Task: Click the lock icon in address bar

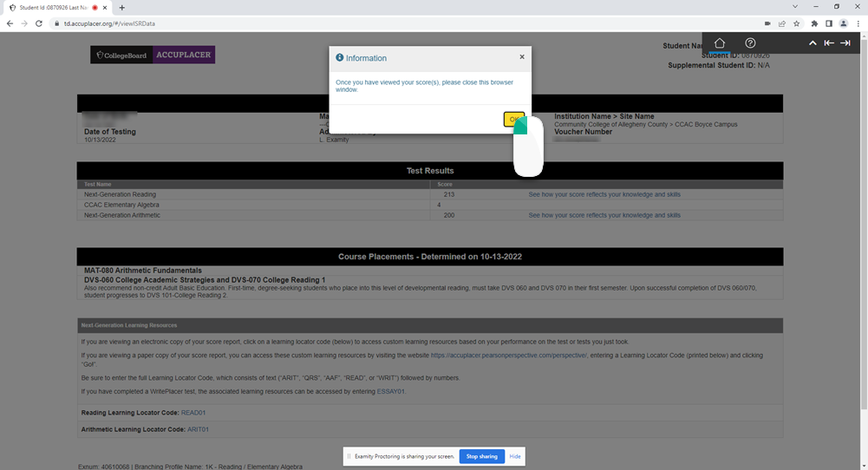Action: (57, 23)
